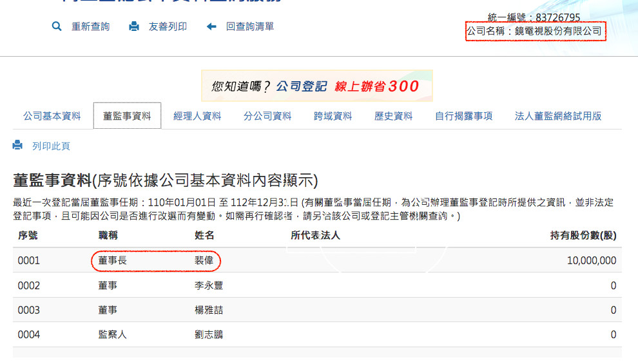View the 歷史資料 tab
The width and height of the screenshot is (638, 364).
click(x=393, y=116)
